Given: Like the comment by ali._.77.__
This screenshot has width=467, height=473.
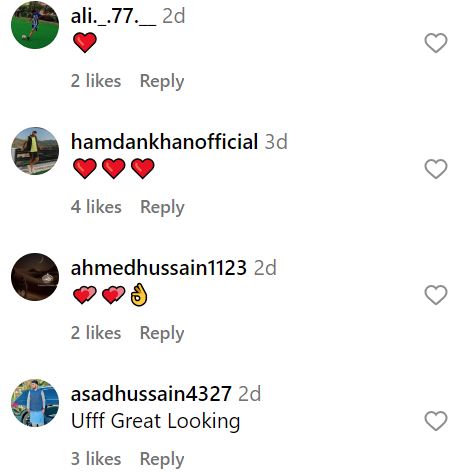Looking at the screenshot, I should [436, 43].
